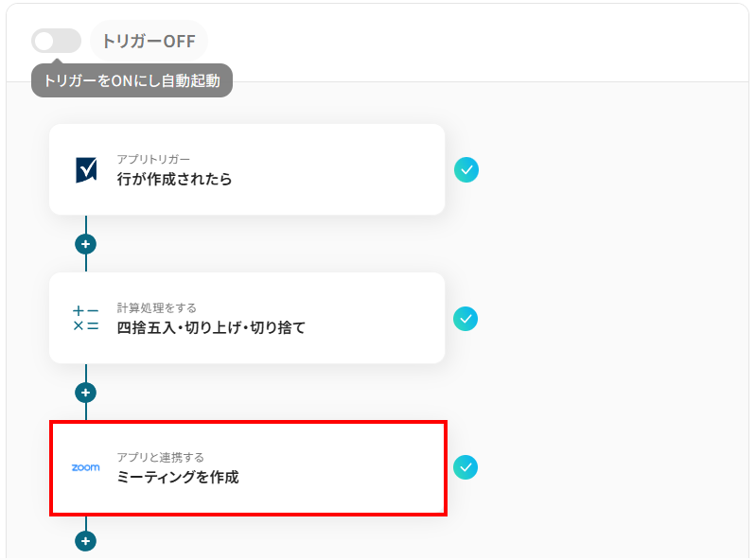The image size is (756, 560).
Task: Click the checkmark beside 四捨五入・切り上げ・切り捨て
Action: coord(466,319)
